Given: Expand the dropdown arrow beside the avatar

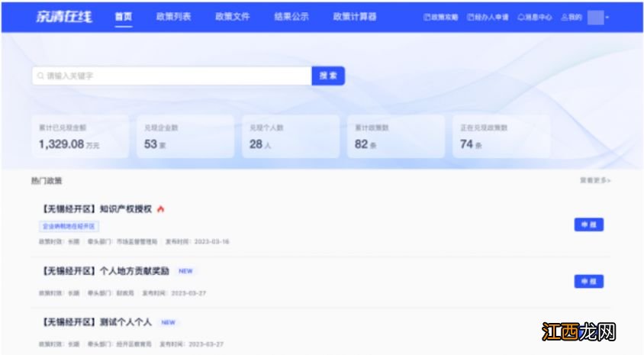Looking at the screenshot, I should (607, 18).
